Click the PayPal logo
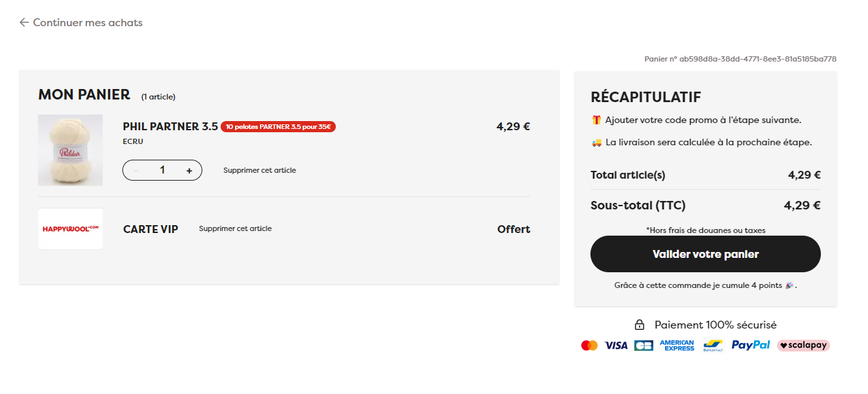 click(751, 345)
